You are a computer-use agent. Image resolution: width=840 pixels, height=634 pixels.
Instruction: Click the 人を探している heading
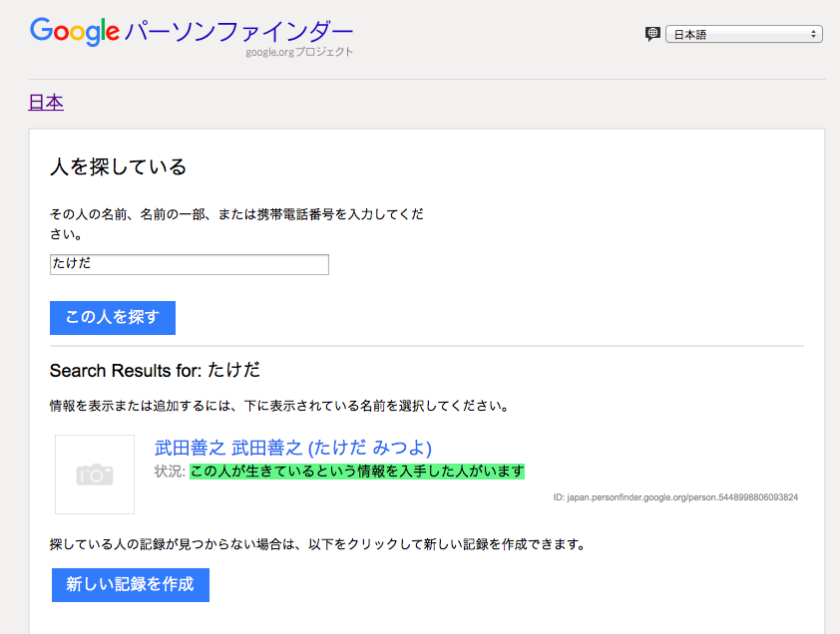tap(119, 166)
